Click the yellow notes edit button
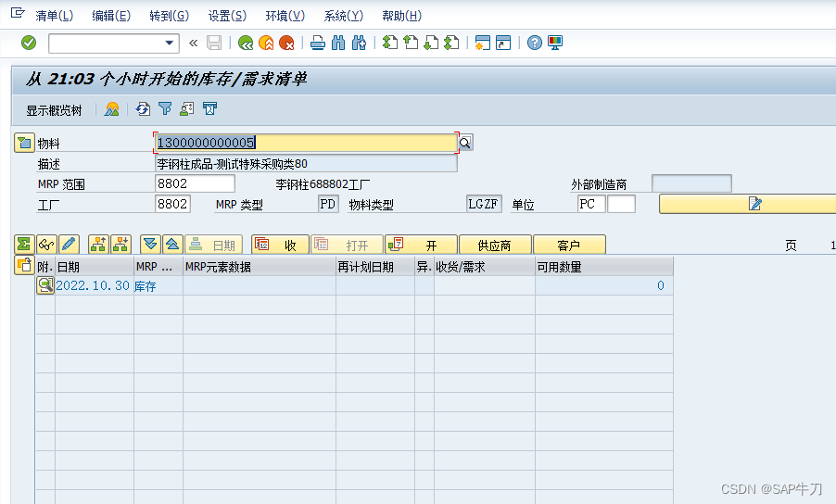Viewport: 836px width, 504px height. coord(748,204)
